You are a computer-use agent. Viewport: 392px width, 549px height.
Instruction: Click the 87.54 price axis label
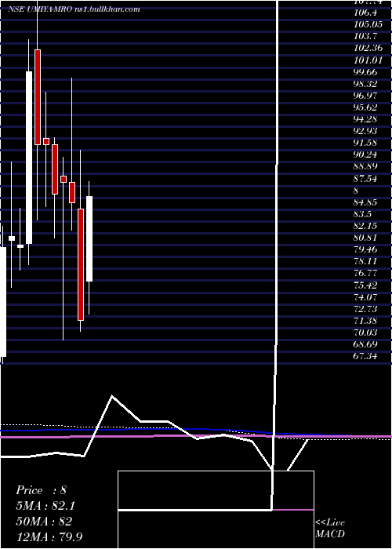coord(366,179)
